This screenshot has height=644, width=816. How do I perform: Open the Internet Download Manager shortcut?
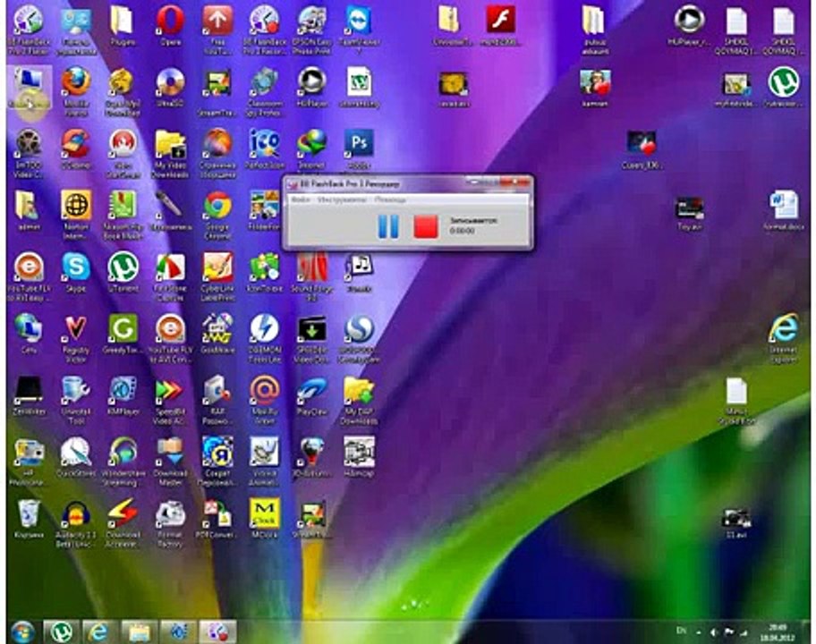click(311, 149)
